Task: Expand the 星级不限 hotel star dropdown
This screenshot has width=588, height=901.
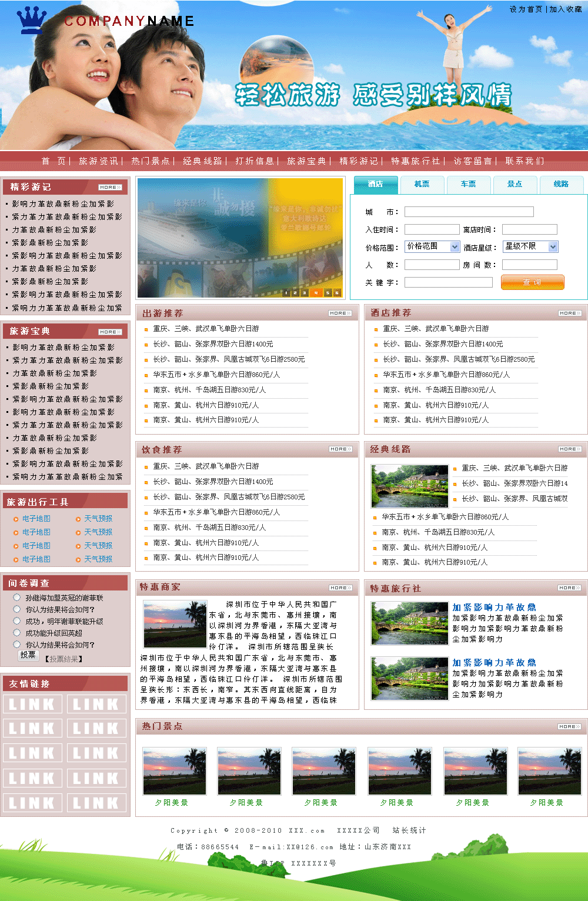Action: 530,247
